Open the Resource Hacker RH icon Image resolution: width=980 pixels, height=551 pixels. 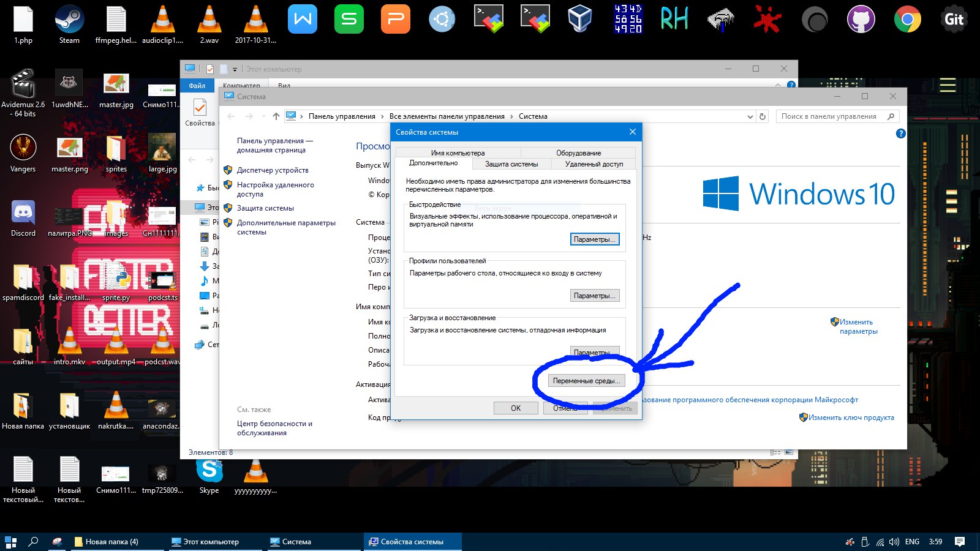(x=674, y=19)
